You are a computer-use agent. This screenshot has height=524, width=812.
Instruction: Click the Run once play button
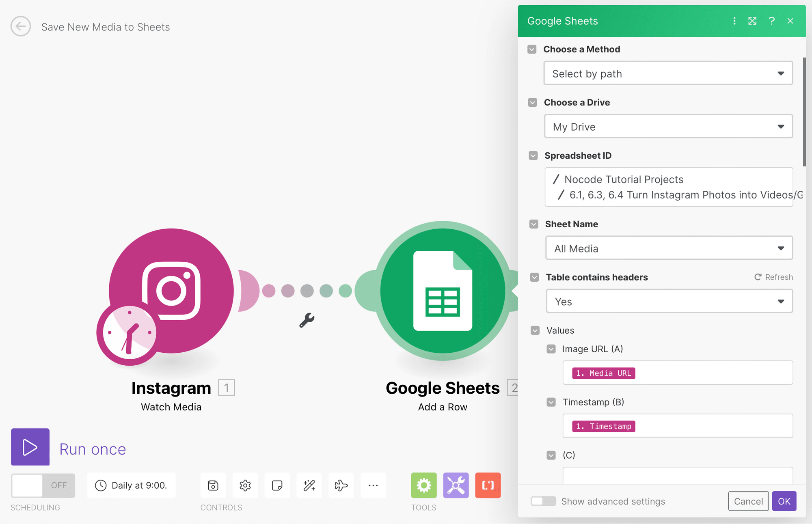(x=30, y=447)
